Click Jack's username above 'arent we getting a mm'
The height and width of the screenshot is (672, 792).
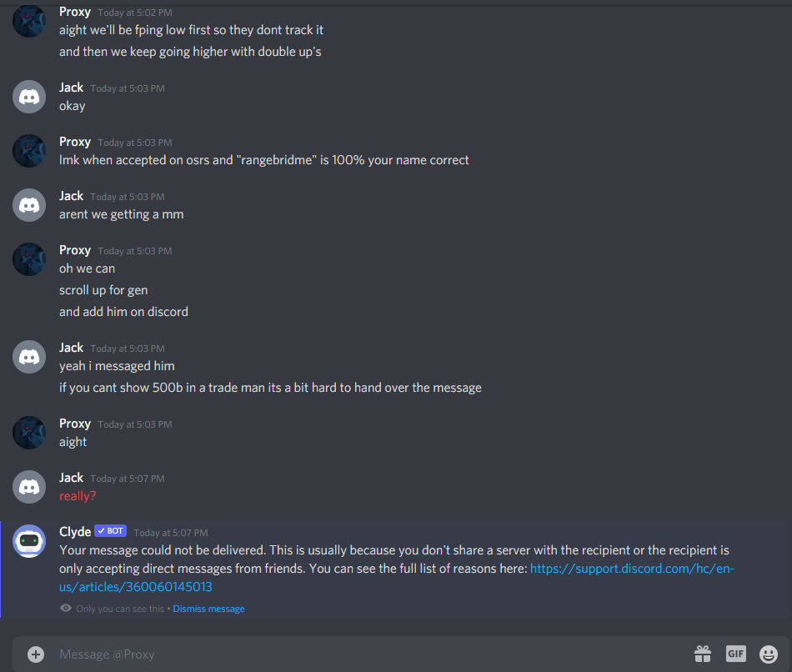pos(71,196)
